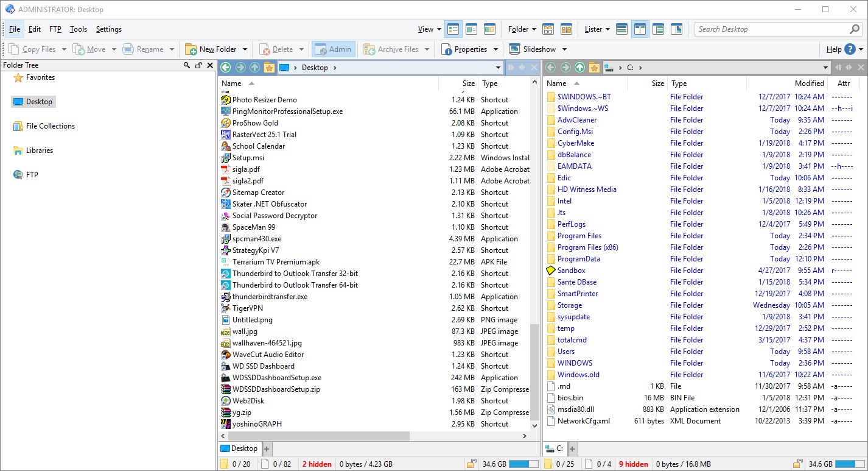Expand the Desktop path bar history dropdown
Viewport: 868px width, 471px height.
(x=499, y=68)
